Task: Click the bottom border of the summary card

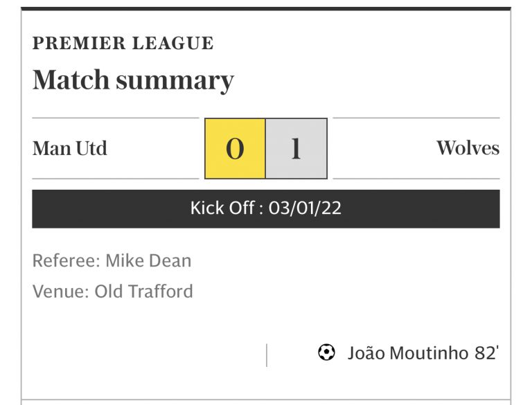Action: coord(266,399)
